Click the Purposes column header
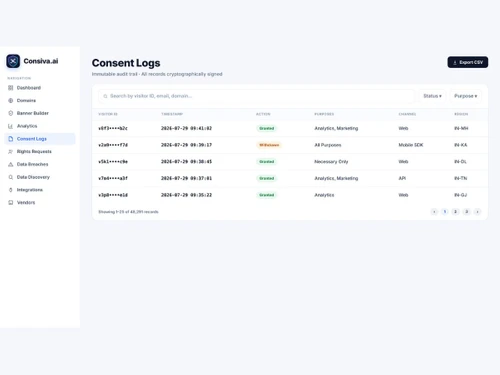The width and height of the screenshot is (500, 375). point(324,114)
